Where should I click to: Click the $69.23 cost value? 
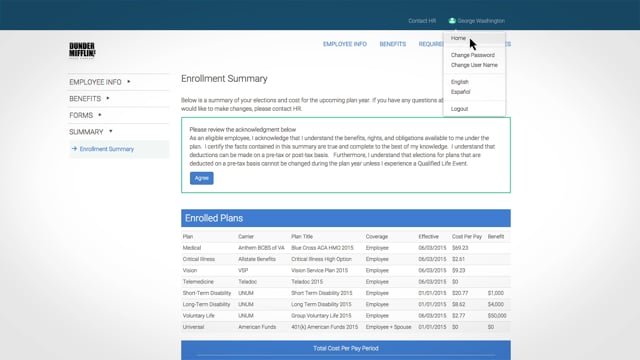(460, 248)
